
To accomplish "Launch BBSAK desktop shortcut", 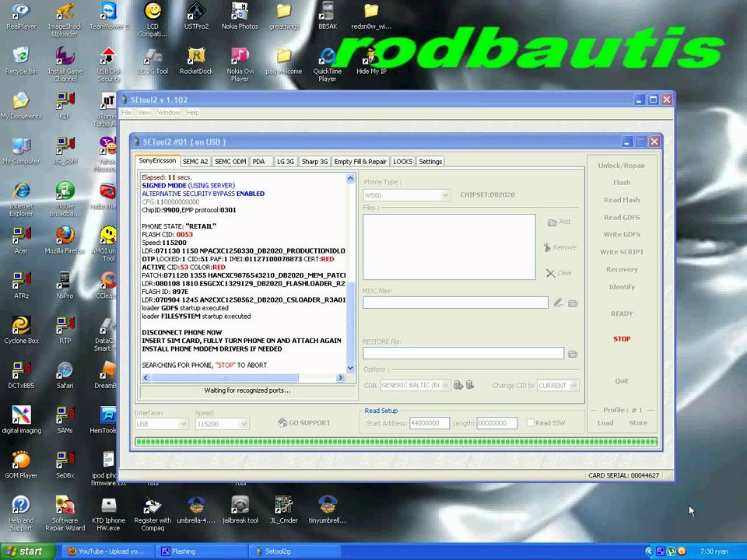I will pyautogui.click(x=328, y=16).
